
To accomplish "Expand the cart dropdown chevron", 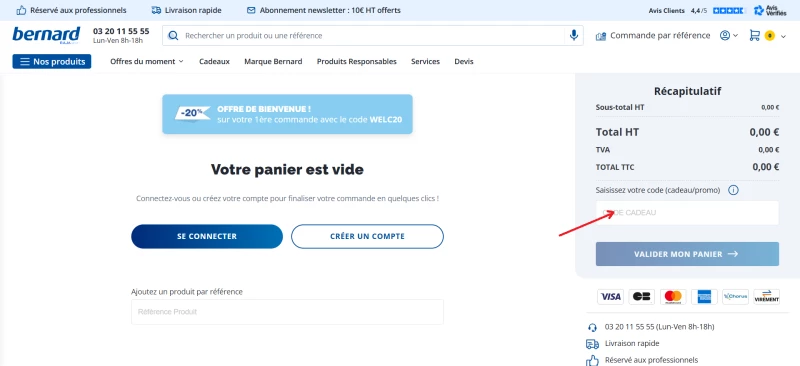I will point(784,36).
